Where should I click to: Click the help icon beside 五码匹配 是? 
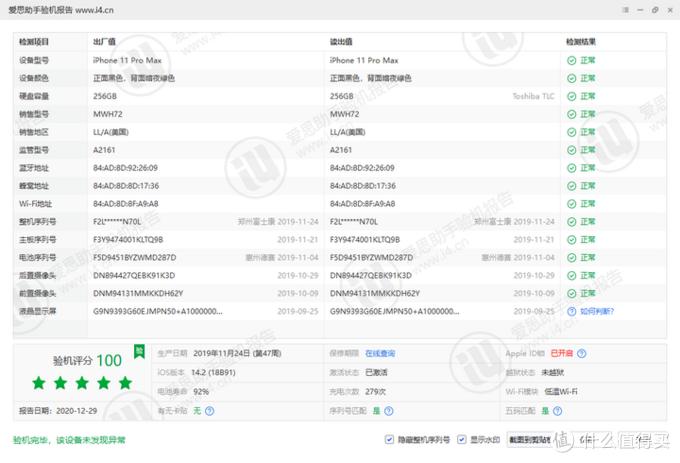(x=558, y=411)
